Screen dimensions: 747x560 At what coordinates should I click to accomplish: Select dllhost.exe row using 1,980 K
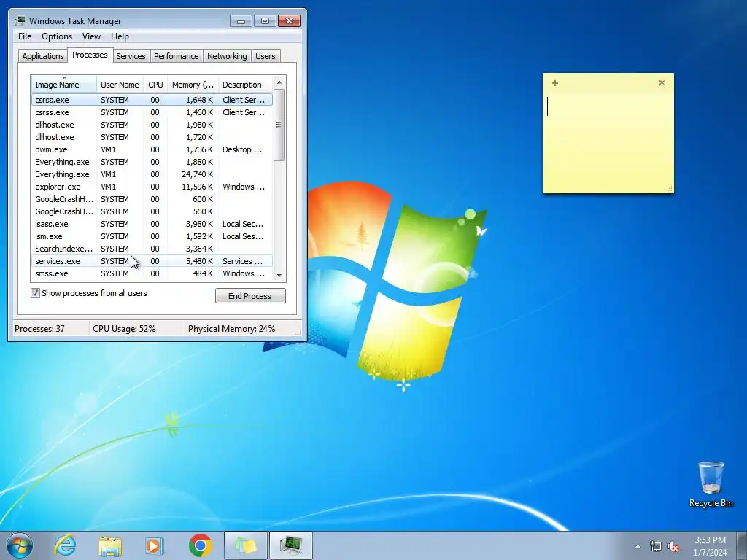click(x=152, y=125)
